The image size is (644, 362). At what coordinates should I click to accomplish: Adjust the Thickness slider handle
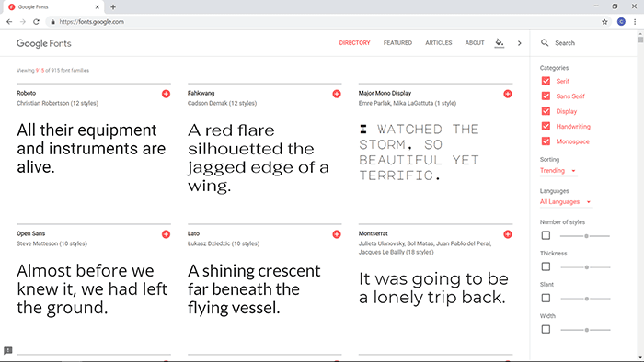coord(587,267)
